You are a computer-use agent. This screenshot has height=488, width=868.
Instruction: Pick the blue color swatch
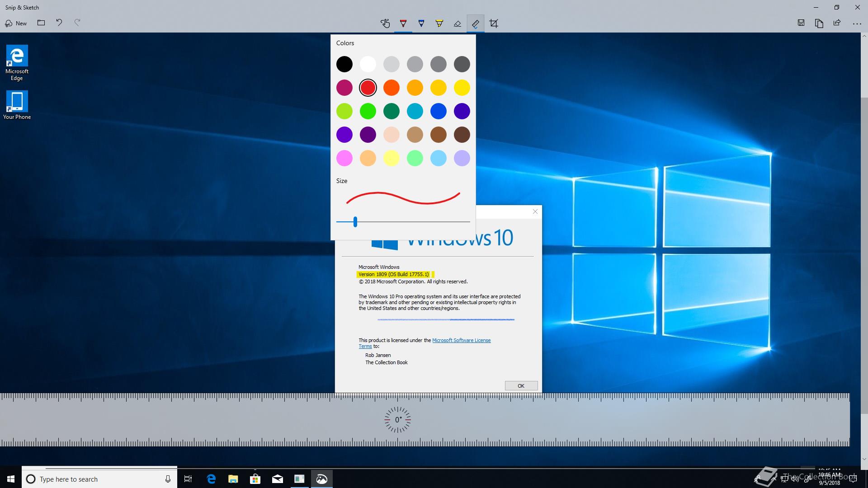tap(439, 111)
